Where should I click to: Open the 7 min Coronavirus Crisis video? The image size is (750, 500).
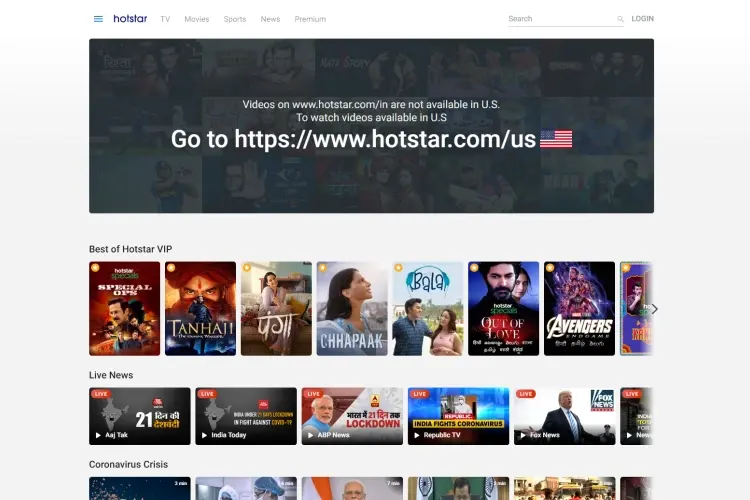click(352, 489)
